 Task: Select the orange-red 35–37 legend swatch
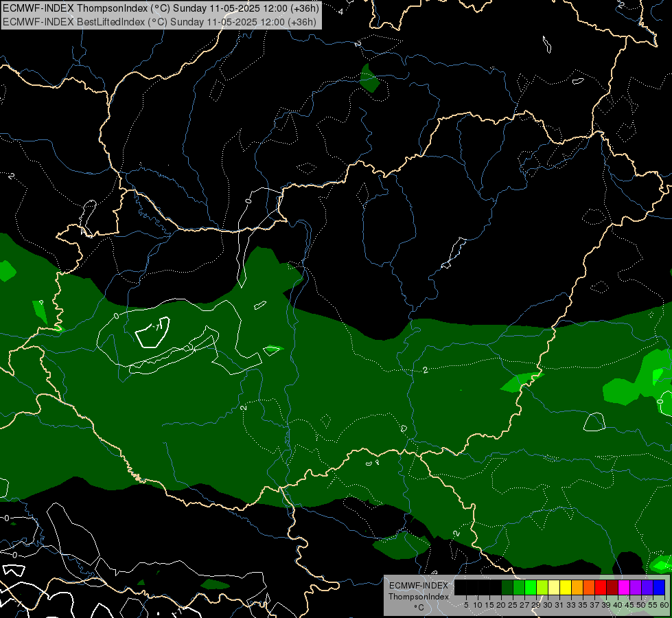[x=589, y=588]
